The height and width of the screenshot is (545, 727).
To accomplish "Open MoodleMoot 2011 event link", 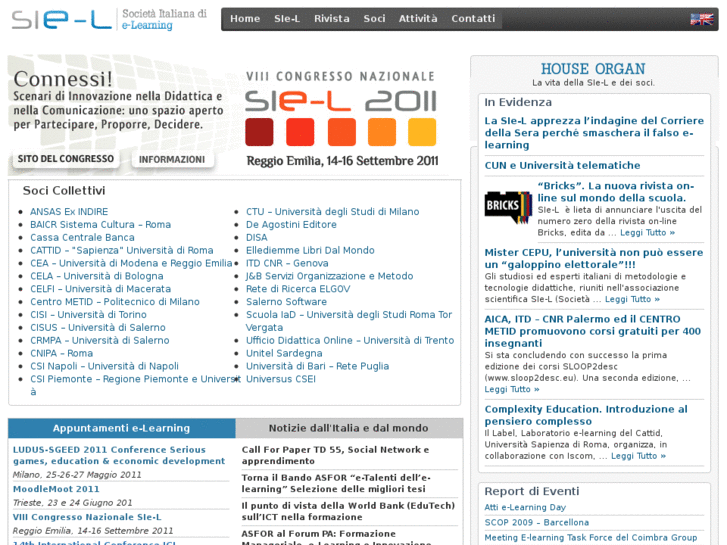I will (x=56, y=489).
